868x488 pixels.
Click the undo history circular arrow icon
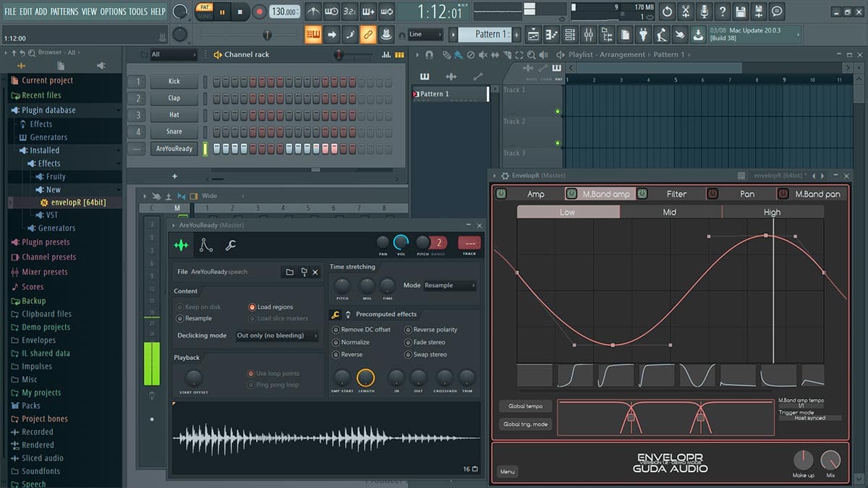pyautogui.click(x=667, y=12)
